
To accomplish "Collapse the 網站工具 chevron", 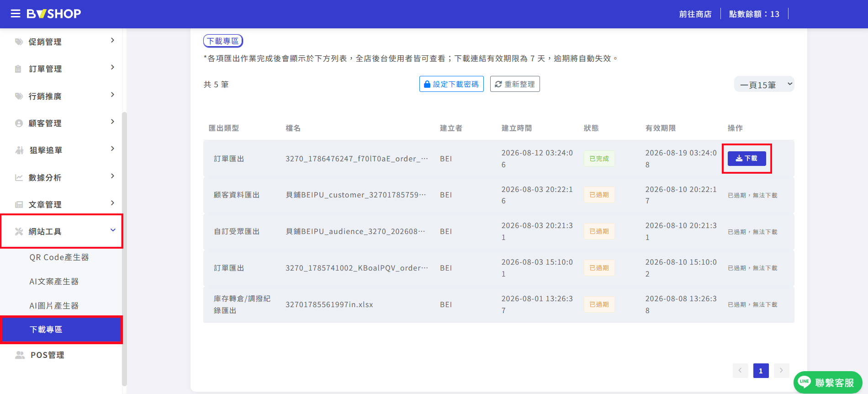I will [x=113, y=230].
